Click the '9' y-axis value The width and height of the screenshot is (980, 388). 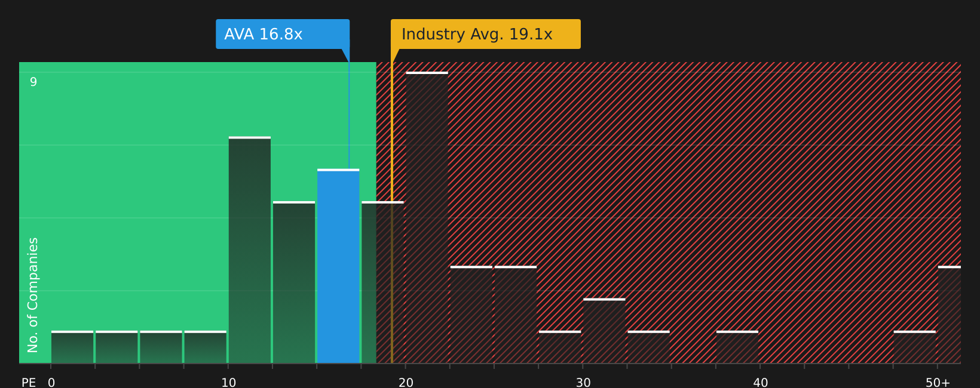(33, 82)
